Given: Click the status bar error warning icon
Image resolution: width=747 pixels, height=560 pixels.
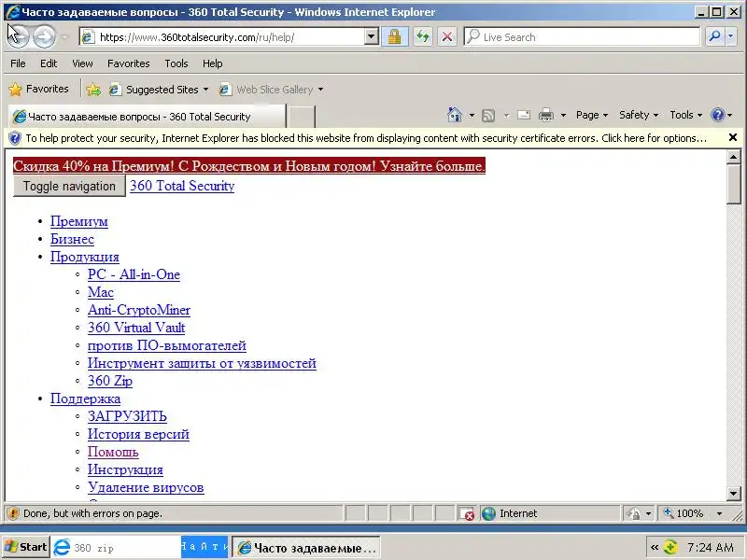Looking at the screenshot, I should pos(13,513).
